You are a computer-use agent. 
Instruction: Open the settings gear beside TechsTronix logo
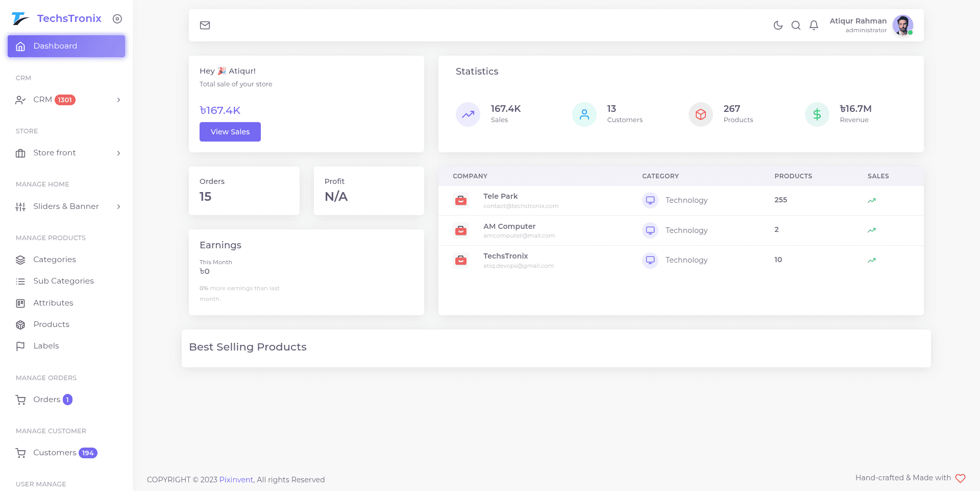117,18
